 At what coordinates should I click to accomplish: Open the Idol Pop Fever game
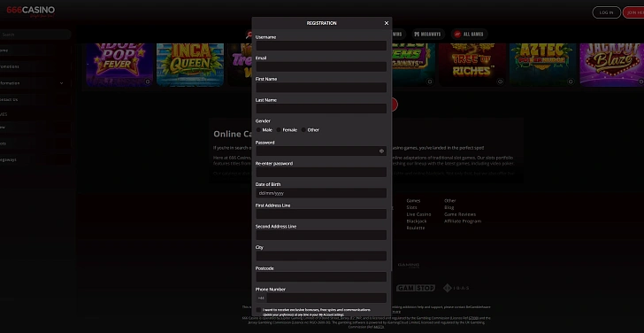tap(119, 65)
